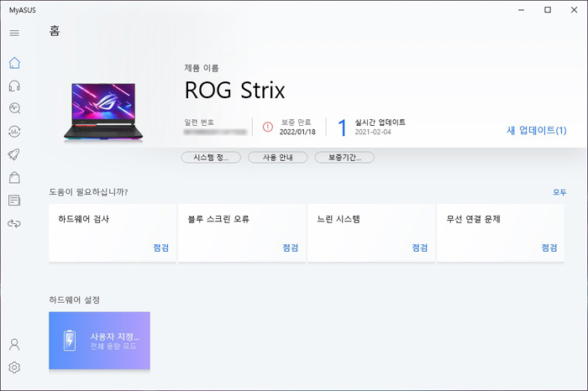
Task: Click the 블루 스크린 오류 card title
Action: click(x=218, y=219)
